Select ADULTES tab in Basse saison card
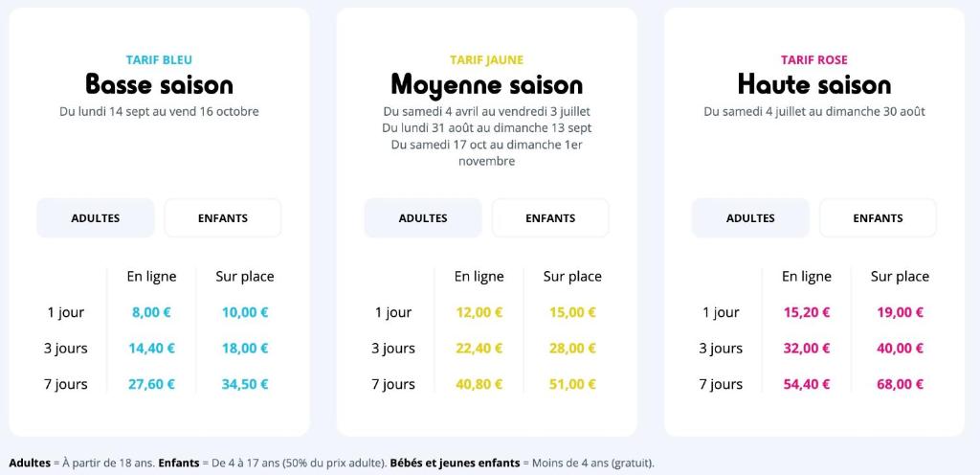 point(95,218)
